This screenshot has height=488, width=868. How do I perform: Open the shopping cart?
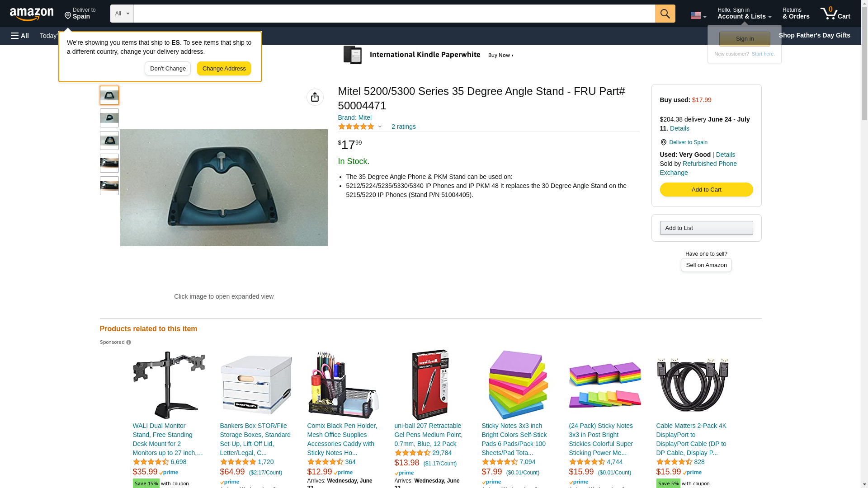835,14
